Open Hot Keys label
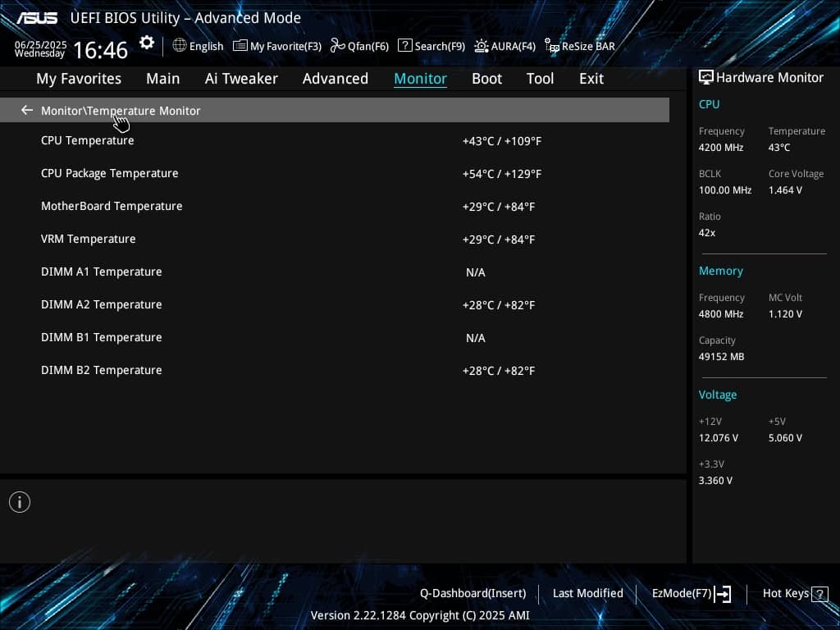This screenshot has height=630, width=840. [785, 593]
